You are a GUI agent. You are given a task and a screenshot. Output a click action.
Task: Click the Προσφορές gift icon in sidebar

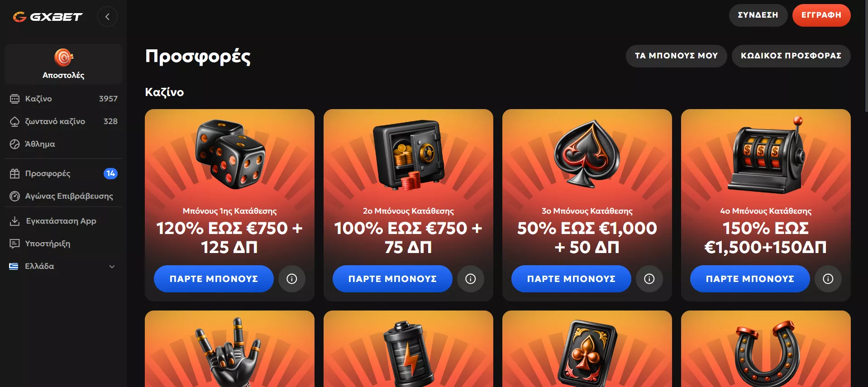15,173
